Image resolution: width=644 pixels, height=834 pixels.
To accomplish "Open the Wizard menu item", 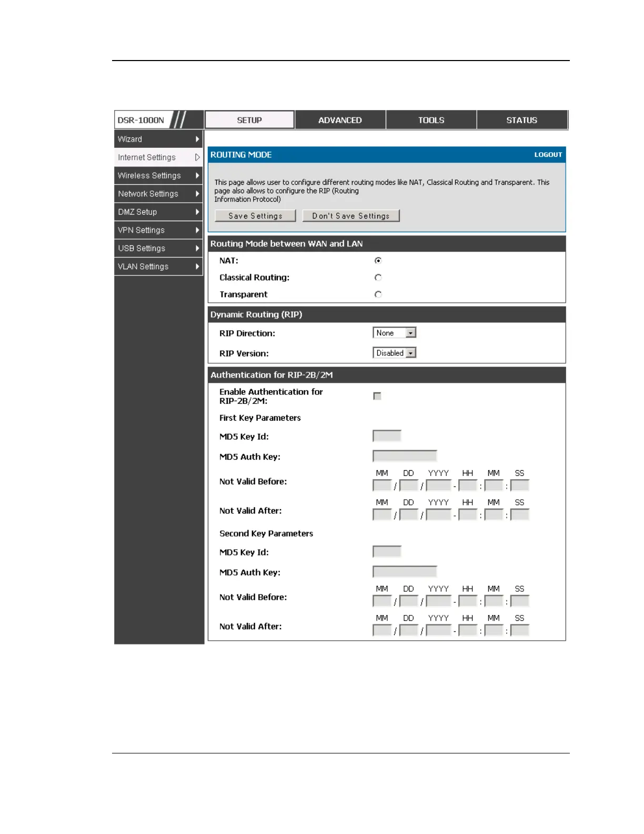I will (158, 139).
